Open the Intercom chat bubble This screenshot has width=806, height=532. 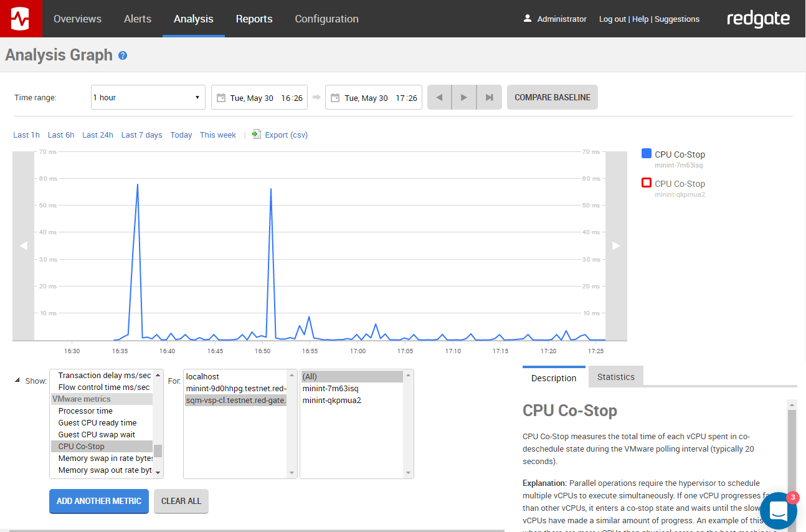point(778,511)
